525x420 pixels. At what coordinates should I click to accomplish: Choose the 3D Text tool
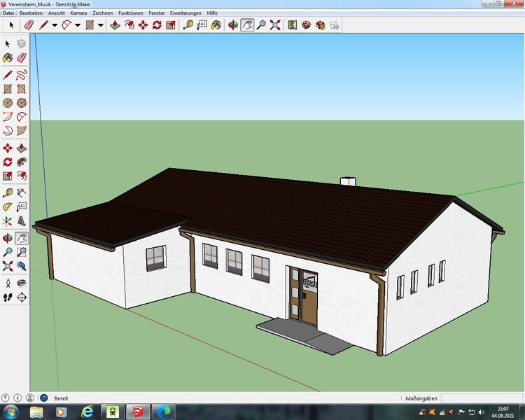point(22,221)
